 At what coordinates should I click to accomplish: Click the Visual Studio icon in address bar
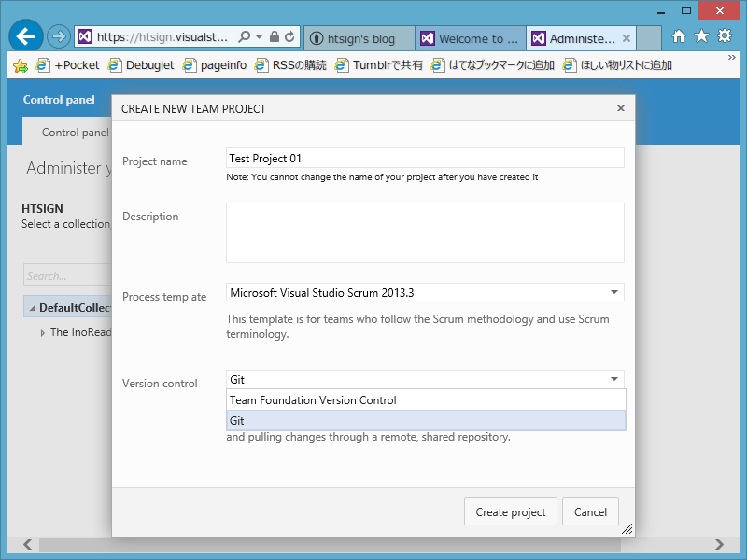pyautogui.click(x=85, y=36)
